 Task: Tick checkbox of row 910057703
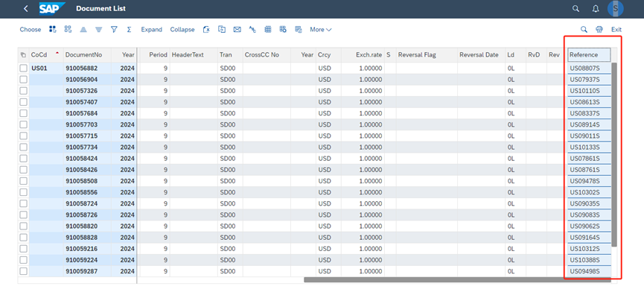24,124
